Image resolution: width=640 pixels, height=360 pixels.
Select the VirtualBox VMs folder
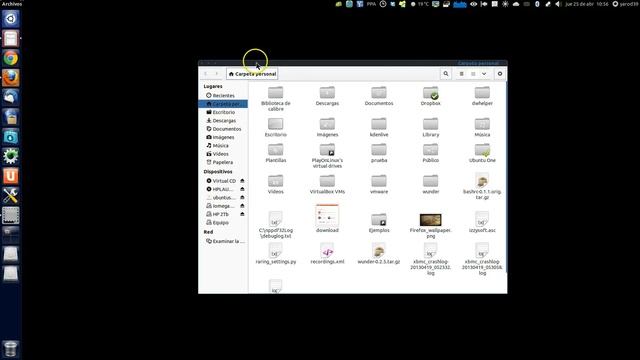[x=327, y=184]
